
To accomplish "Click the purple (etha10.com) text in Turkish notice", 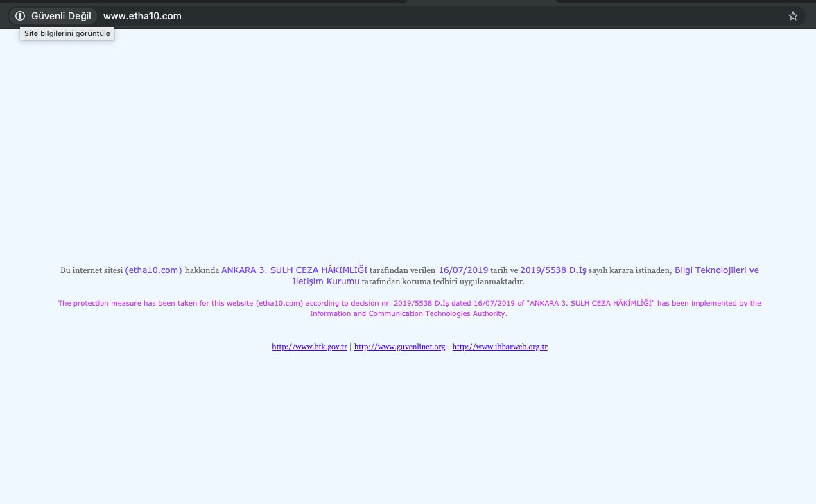I will 153,270.
